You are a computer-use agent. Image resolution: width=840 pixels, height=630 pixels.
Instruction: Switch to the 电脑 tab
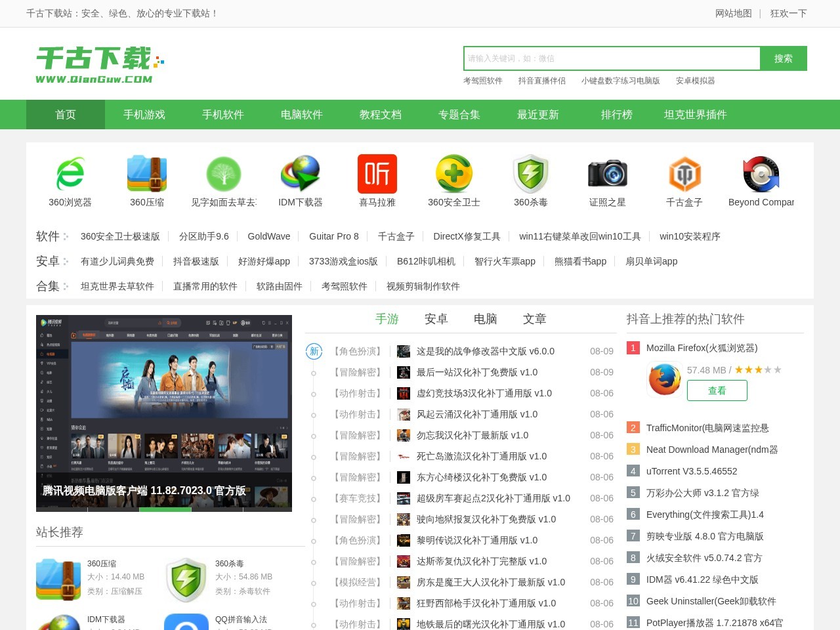point(485,319)
